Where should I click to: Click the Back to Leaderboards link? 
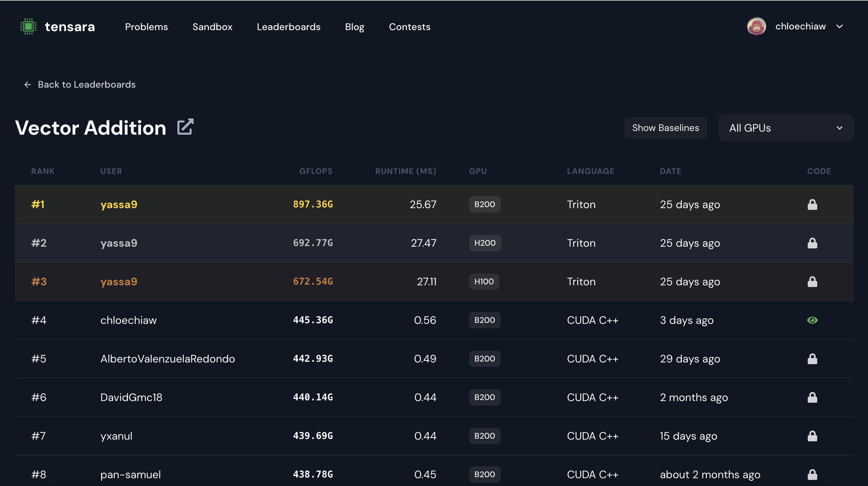(86, 85)
